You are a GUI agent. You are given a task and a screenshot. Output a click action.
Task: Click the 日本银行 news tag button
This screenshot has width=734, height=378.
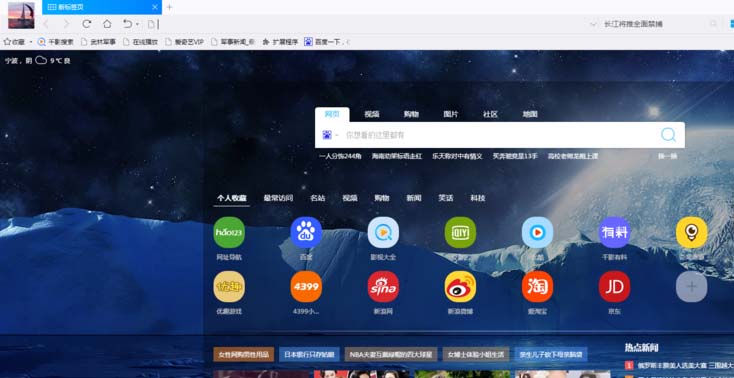click(x=309, y=355)
